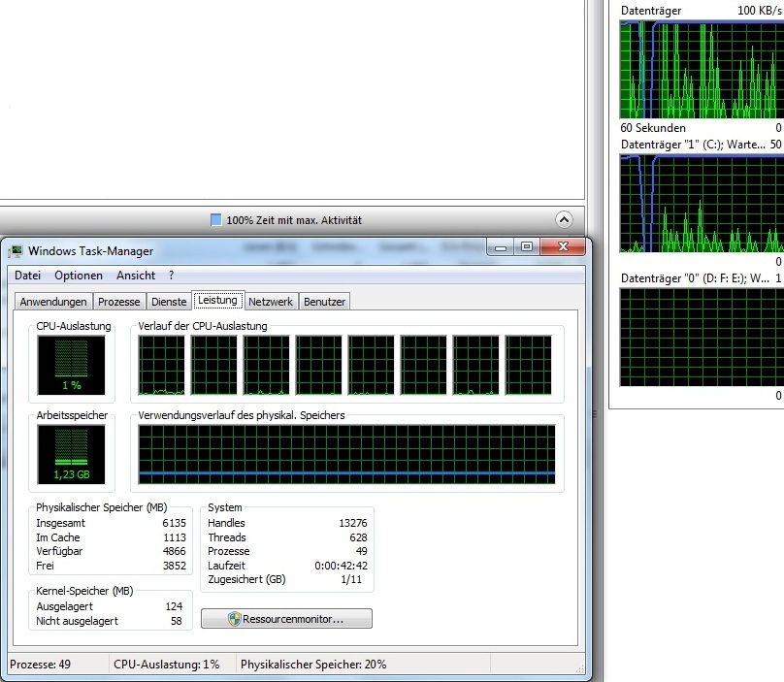Click the Datenträger "1" (C:) graph
This screenshot has width=784, height=682.
(x=702, y=204)
